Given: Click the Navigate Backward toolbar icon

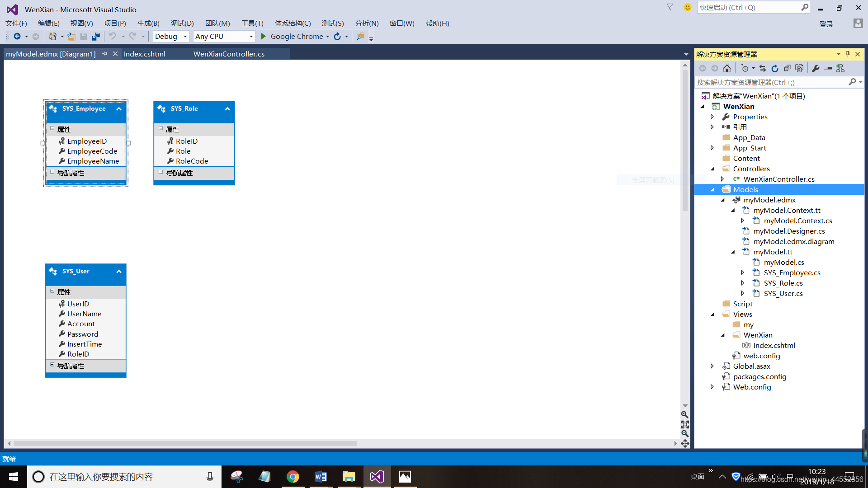Looking at the screenshot, I should click(17, 37).
